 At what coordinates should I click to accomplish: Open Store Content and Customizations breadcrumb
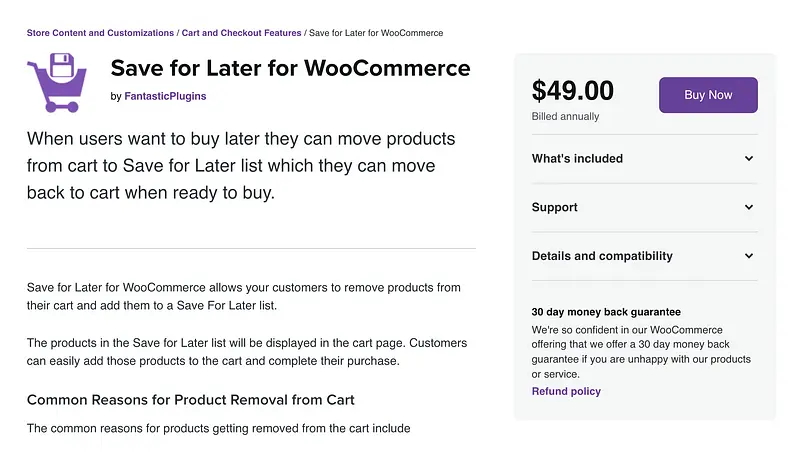tap(100, 33)
